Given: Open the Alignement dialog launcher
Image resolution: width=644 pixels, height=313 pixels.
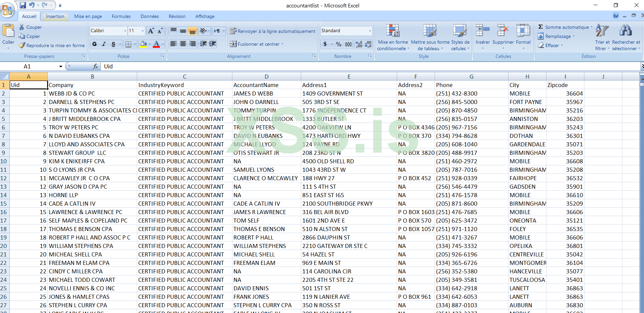Looking at the screenshot, I should [x=314, y=56].
